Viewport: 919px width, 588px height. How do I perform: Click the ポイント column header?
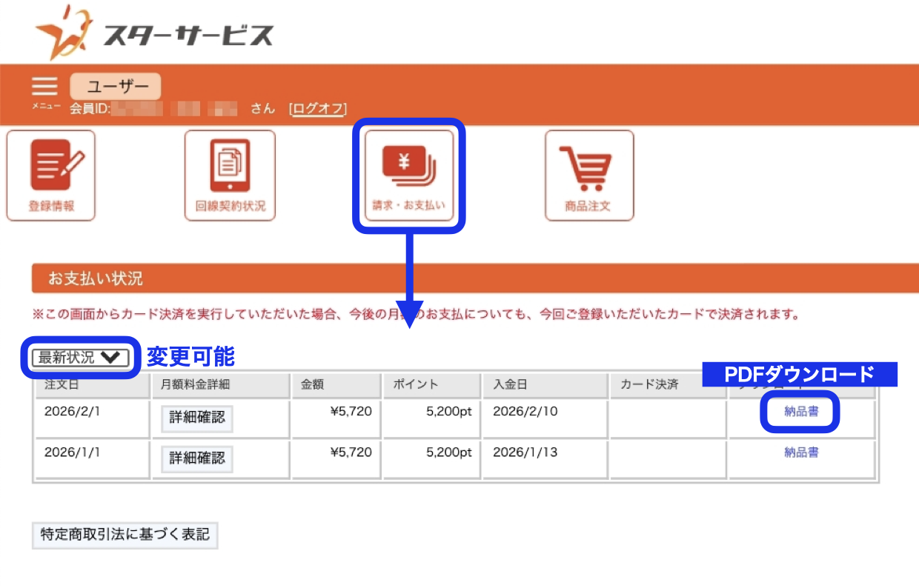431,385
